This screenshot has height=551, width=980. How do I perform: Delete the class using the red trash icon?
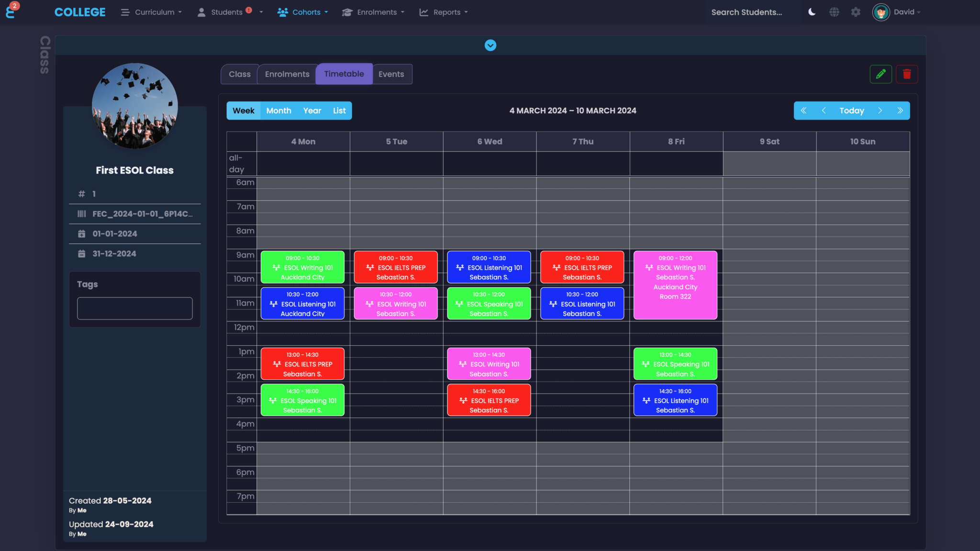pyautogui.click(x=907, y=74)
